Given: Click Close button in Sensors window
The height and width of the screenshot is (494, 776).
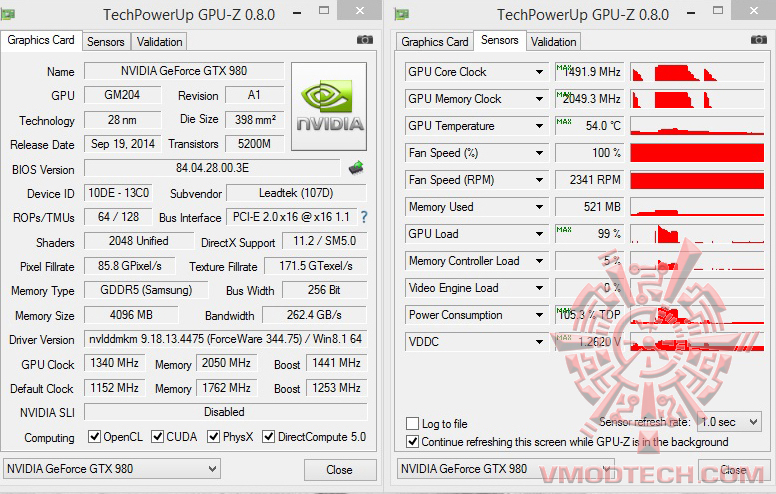Looking at the screenshot, I should coord(733,470).
